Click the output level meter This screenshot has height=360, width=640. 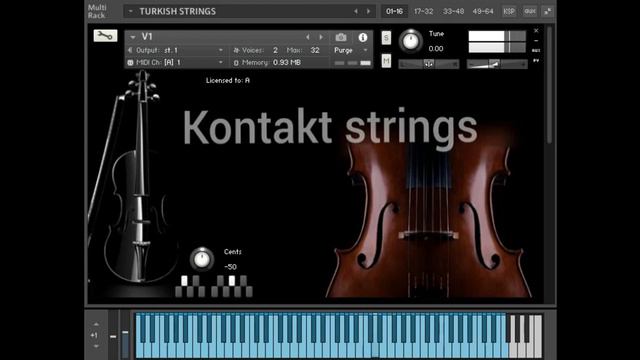coord(497,42)
